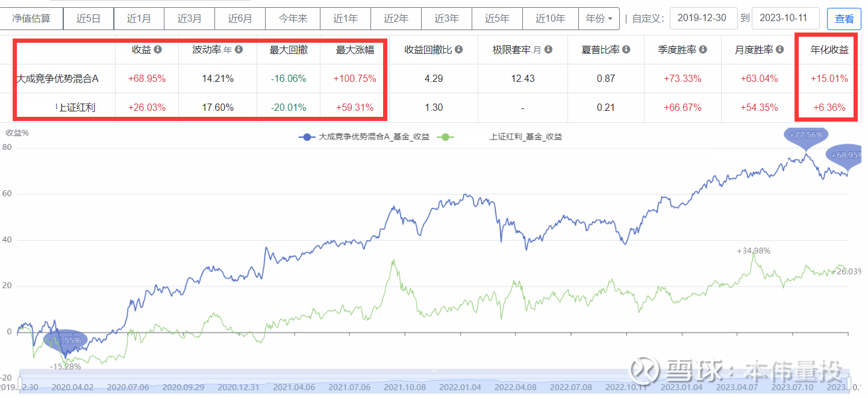
Task: Select the 近1年 time range tab
Action: (x=346, y=19)
